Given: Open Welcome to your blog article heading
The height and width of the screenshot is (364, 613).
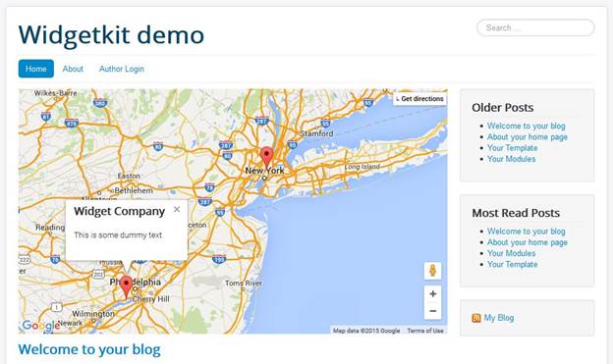Looking at the screenshot, I should [89, 349].
